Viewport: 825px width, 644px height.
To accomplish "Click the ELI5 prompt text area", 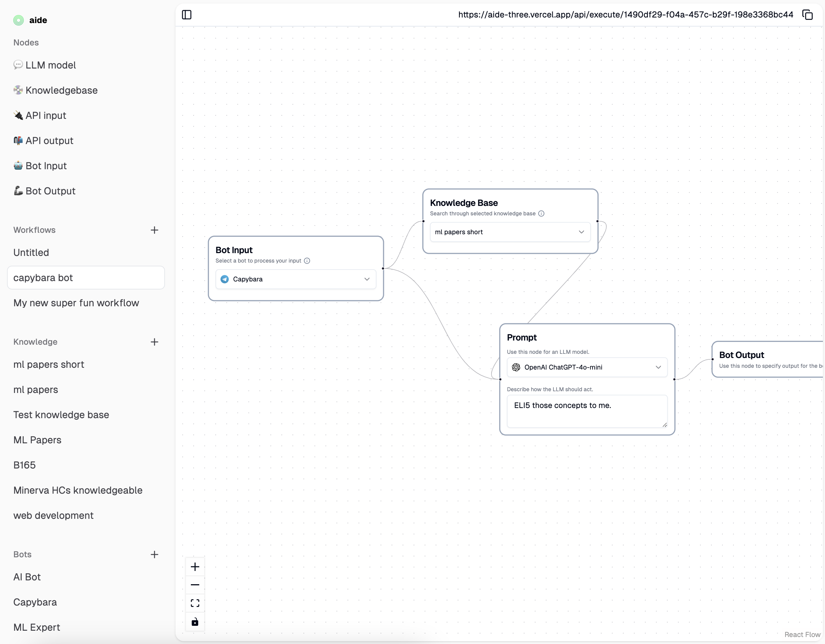I will (587, 411).
